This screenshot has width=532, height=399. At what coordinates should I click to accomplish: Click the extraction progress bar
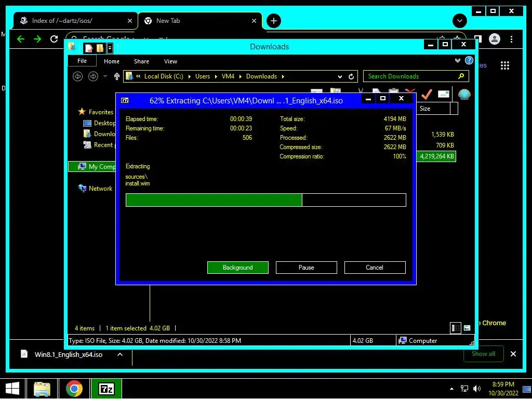265,200
